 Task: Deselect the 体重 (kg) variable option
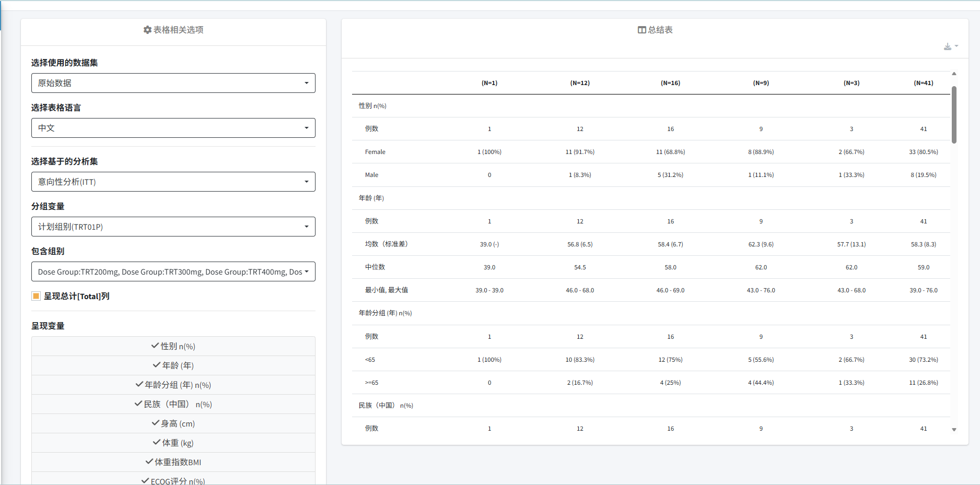coord(173,443)
